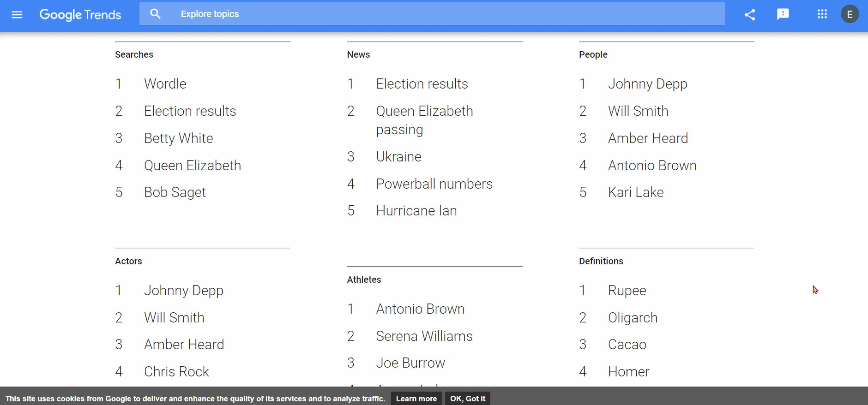
Task: Open Cacao in Definitions list
Action: tap(627, 345)
